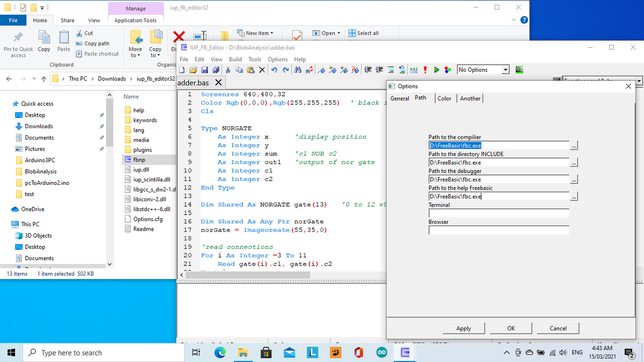Switch to the Color tab in Options
The height and width of the screenshot is (362, 644).
[x=444, y=99]
